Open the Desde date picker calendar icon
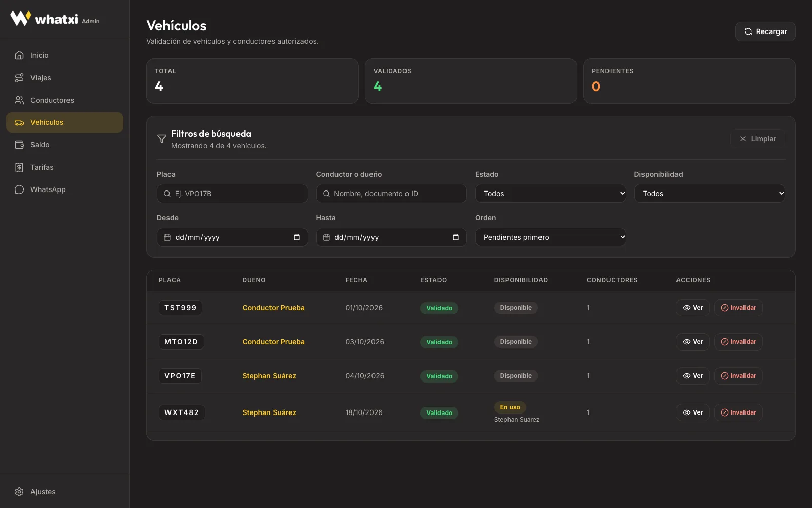The image size is (812, 508). [297, 237]
